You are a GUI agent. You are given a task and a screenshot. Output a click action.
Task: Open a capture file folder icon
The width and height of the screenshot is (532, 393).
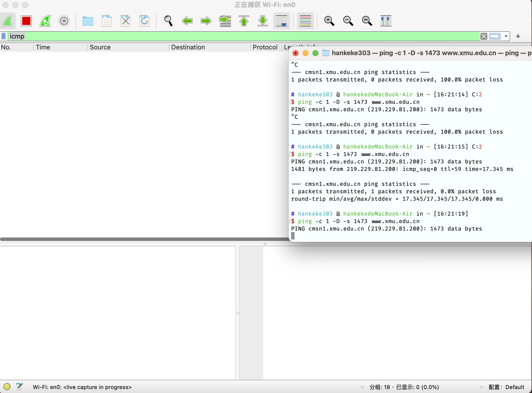click(x=88, y=21)
